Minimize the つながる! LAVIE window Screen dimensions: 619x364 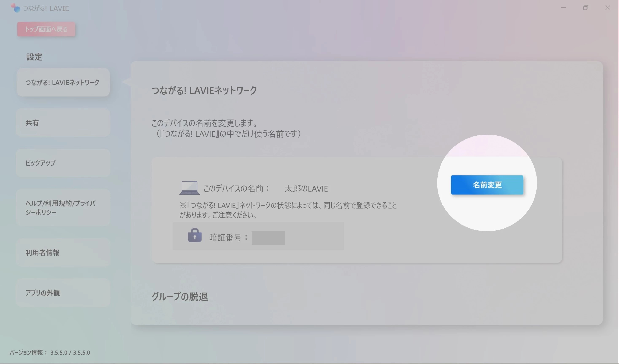[x=563, y=8]
